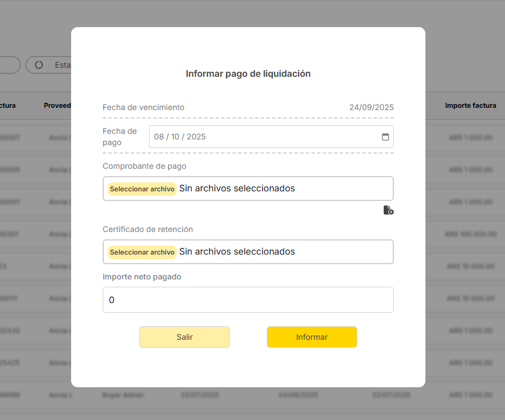Image resolution: width=505 pixels, height=420 pixels.
Task: Click the Fecha de vencimiento date 24/09/2025
Action: tap(371, 107)
